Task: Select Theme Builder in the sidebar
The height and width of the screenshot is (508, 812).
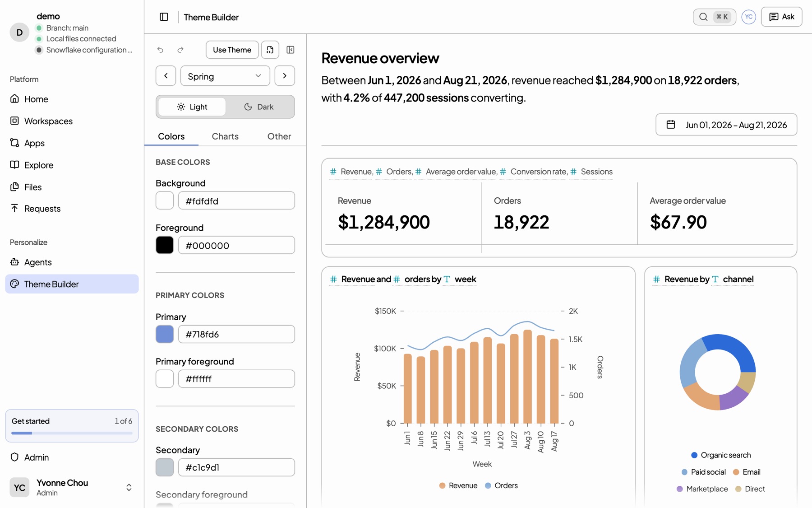Action: pos(72,284)
